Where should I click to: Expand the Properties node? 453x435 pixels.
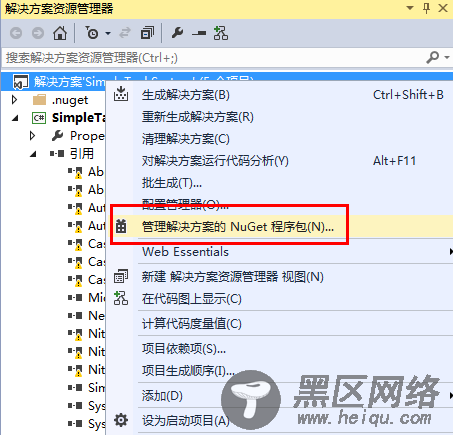coord(32,135)
